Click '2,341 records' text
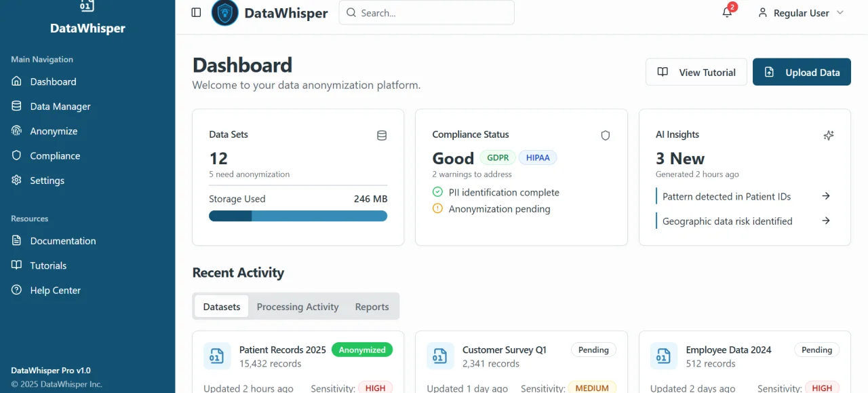This screenshot has height=393, width=868. 491,364
